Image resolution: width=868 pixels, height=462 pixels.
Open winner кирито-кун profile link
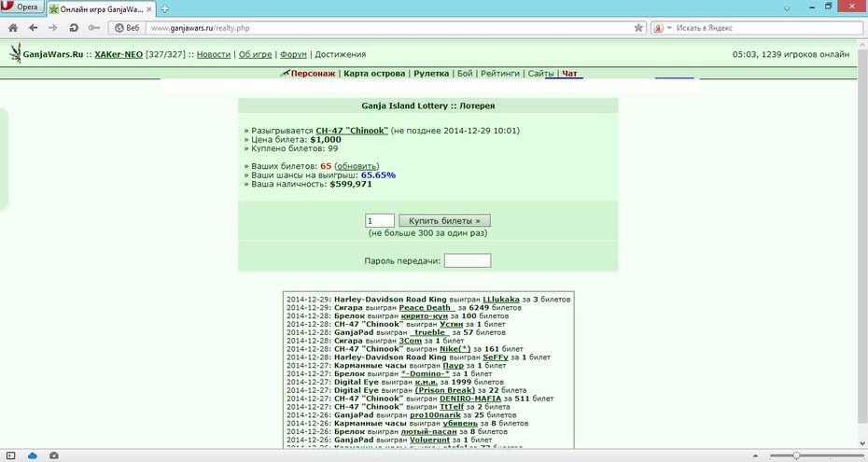[x=424, y=315]
